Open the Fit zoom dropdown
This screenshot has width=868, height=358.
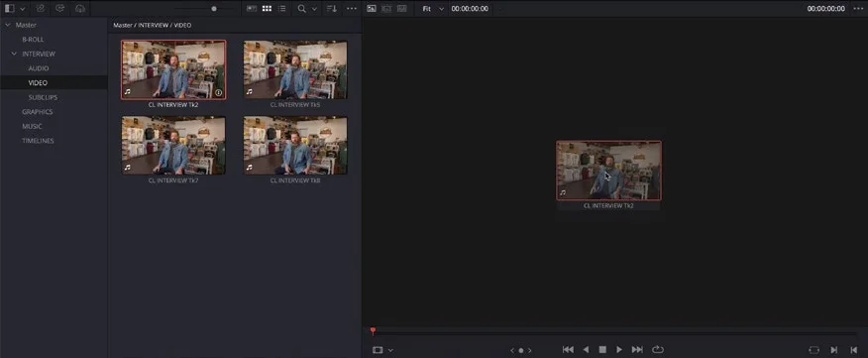pyautogui.click(x=433, y=9)
